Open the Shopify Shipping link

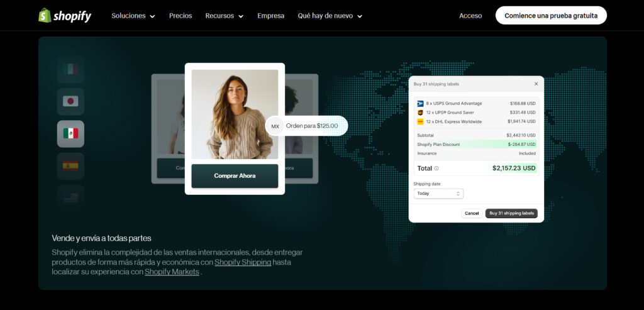[243, 262]
